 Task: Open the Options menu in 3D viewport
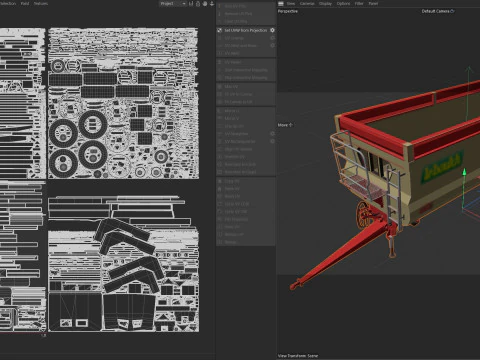click(x=343, y=4)
